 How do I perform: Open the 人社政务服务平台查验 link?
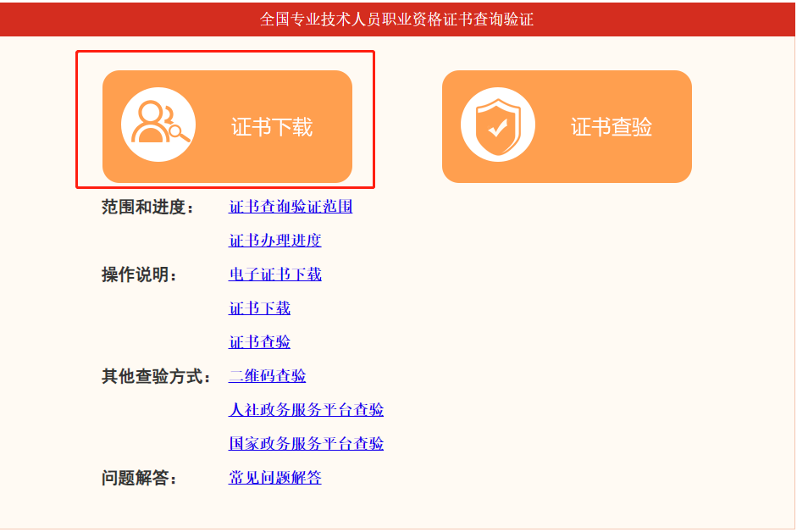click(306, 409)
